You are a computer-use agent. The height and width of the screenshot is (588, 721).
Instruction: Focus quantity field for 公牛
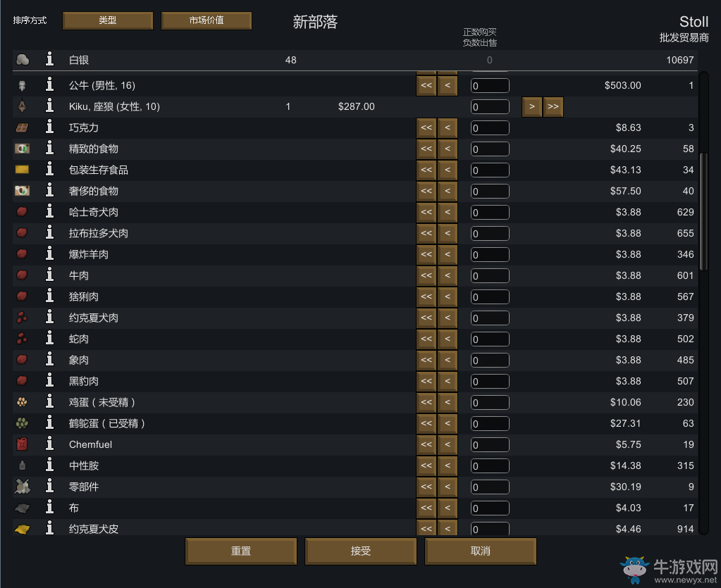[490, 85]
